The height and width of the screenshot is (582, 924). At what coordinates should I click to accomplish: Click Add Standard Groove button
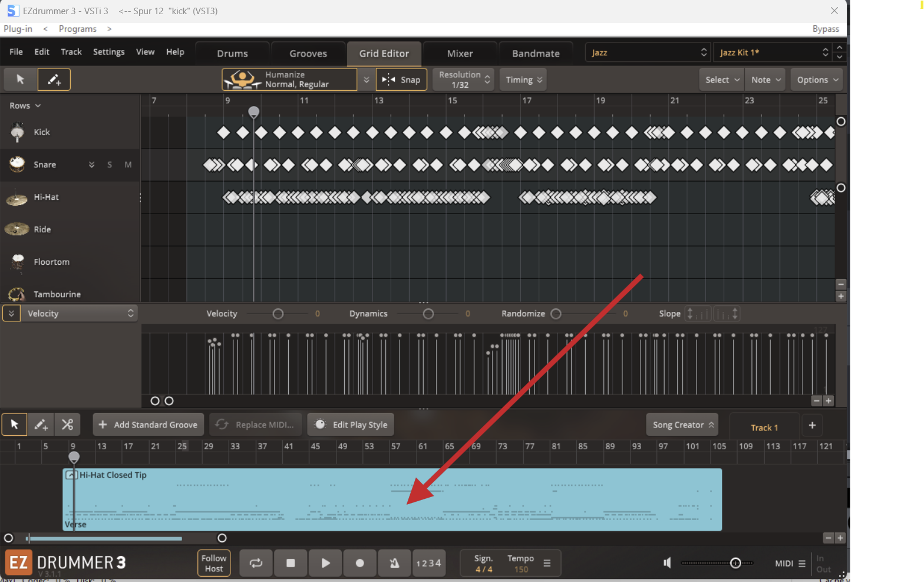pos(148,425)
